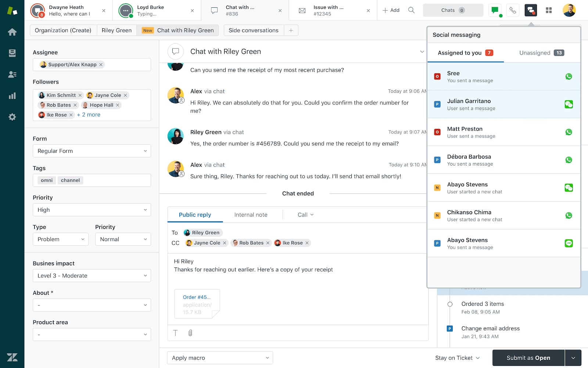Viewport: 588px width, 368px height.
Task: Open Views from the left sidebar
Action: point(12,53)
